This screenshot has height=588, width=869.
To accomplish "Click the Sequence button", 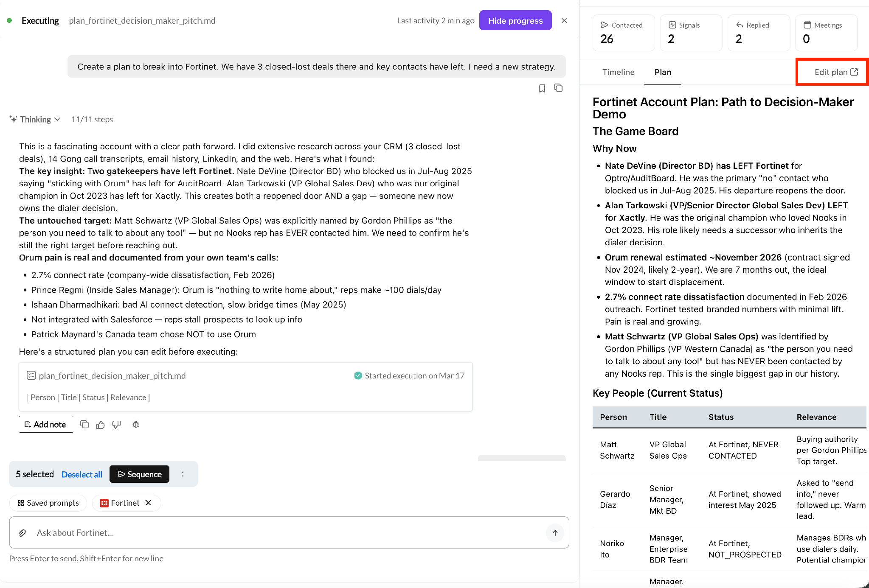I will point(139,474).
